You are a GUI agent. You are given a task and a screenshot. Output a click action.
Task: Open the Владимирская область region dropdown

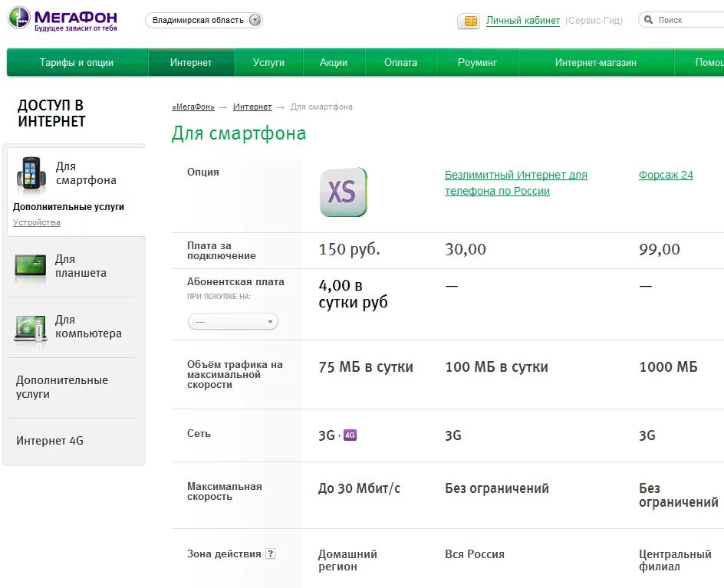pyautogui.click(x=204, y=20)
